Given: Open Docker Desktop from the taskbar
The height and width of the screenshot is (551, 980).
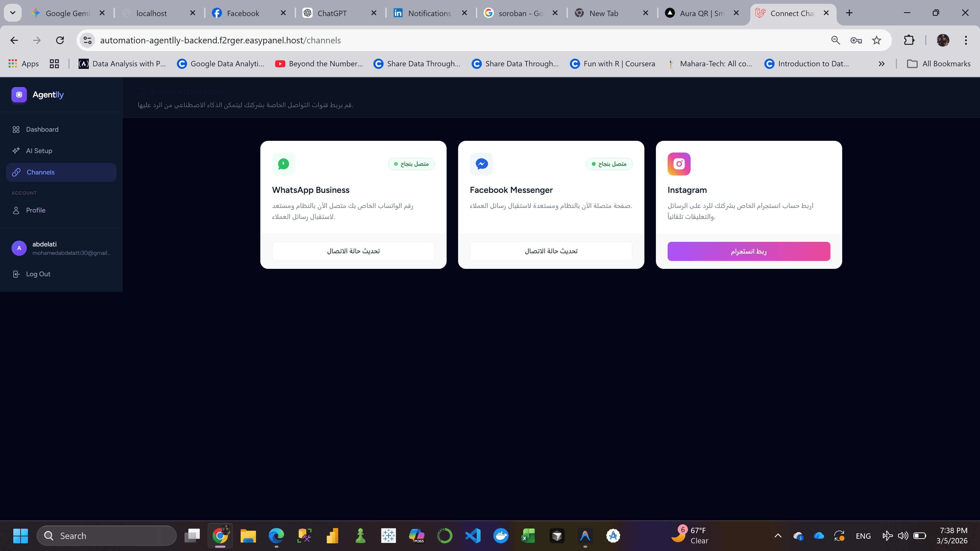Looking at the screenshot, I should pyautogui.click(x=501, y=536).
